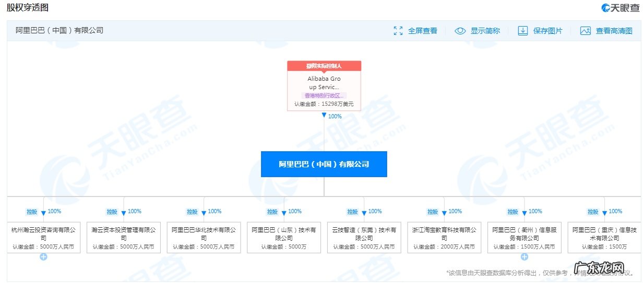Screen dimensions: 644x283
Task: Click the 天眼查 logo
Action: 620,8
